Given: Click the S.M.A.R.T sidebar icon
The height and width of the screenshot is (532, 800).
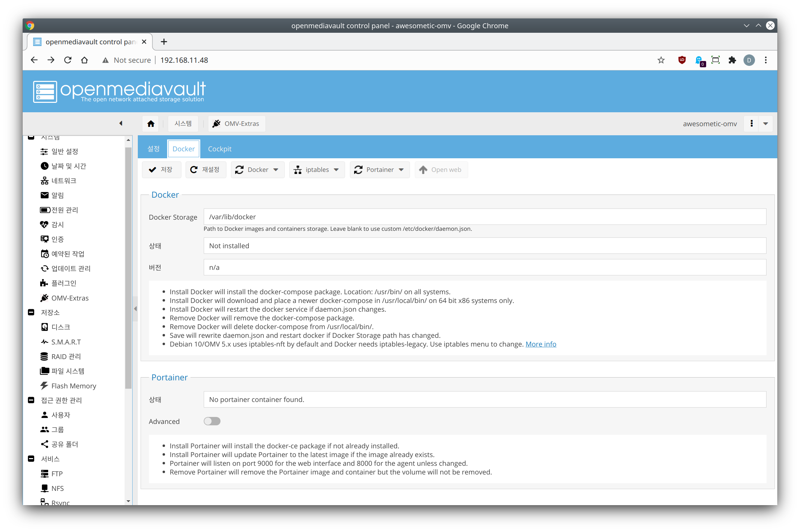Looking at the screenshot, I should pos(44,342).
